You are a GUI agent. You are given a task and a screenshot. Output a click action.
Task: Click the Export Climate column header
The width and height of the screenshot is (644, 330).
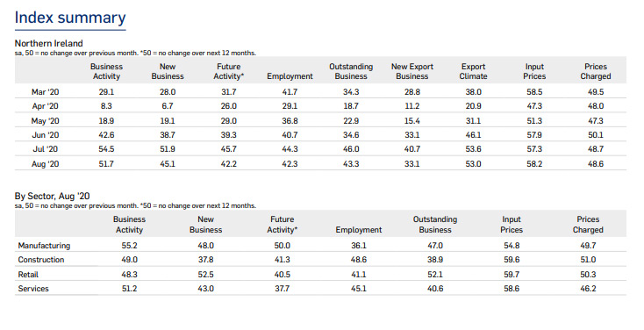(x=473, y=71)
